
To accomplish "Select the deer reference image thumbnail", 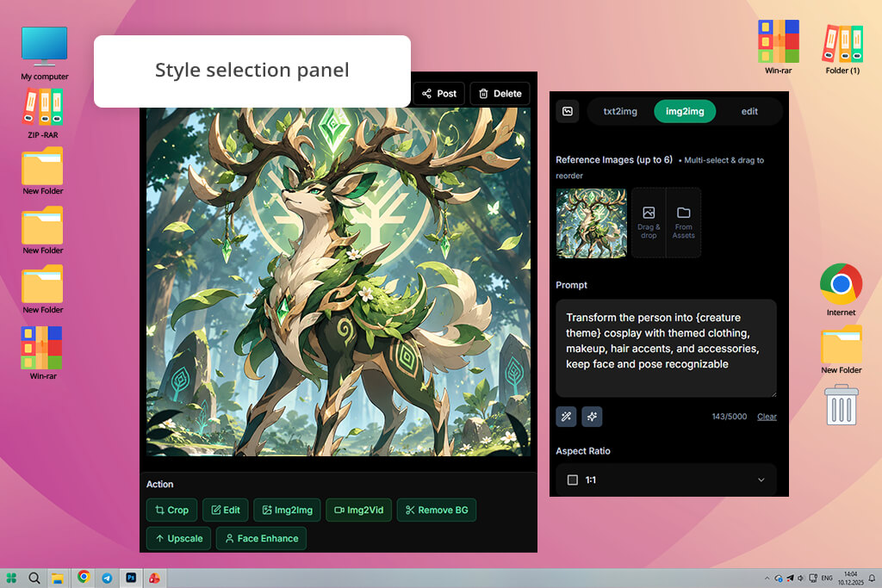I will coord(591,223).
